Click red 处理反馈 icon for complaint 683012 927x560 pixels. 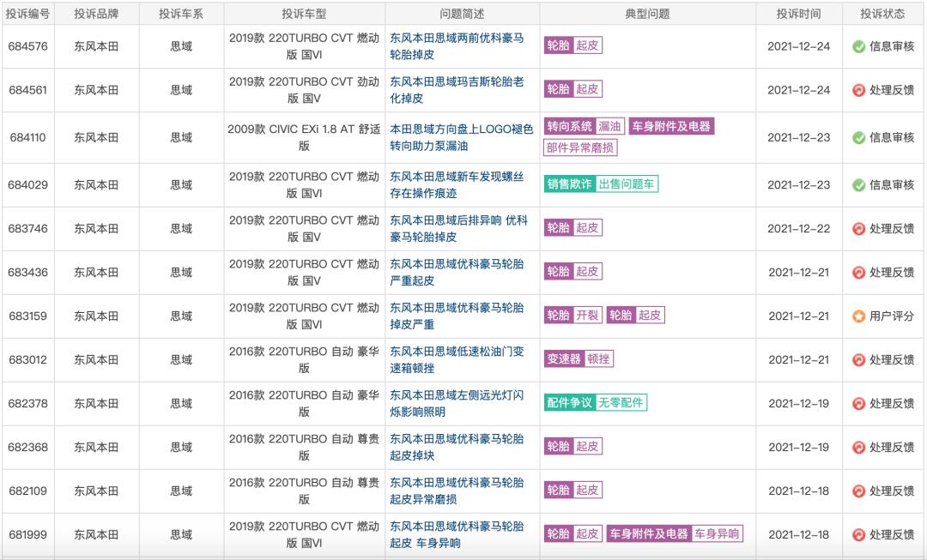858,359
